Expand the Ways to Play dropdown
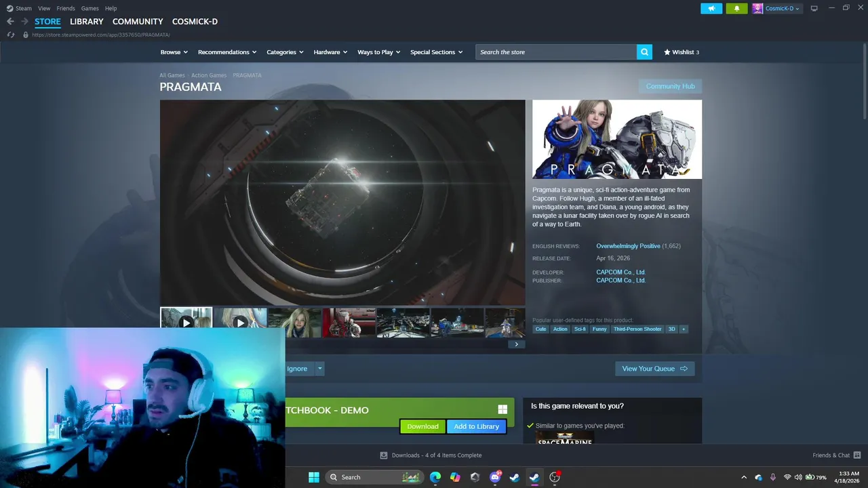 (x=379, y=52)
